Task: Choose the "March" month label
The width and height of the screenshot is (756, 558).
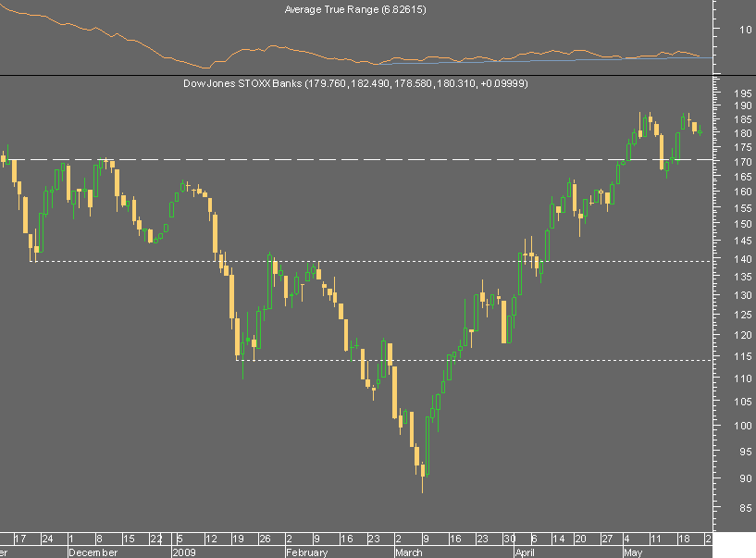Action: pos(409,552)
